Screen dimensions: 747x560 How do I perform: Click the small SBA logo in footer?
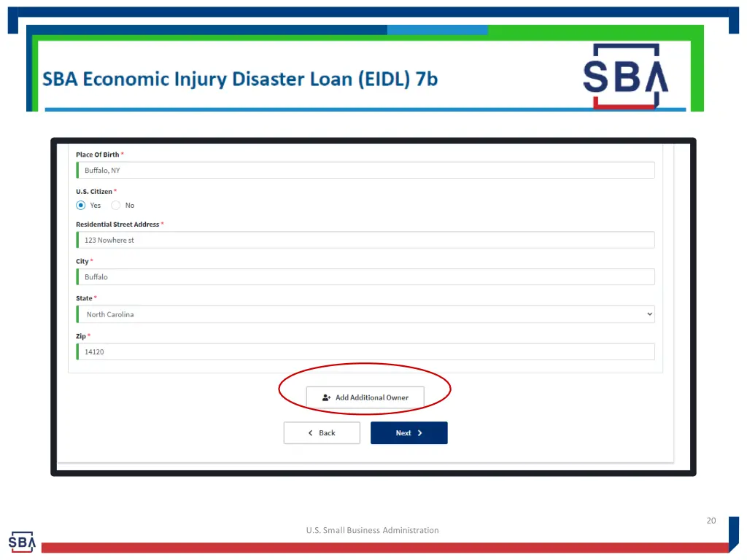[x=21, y=542]
